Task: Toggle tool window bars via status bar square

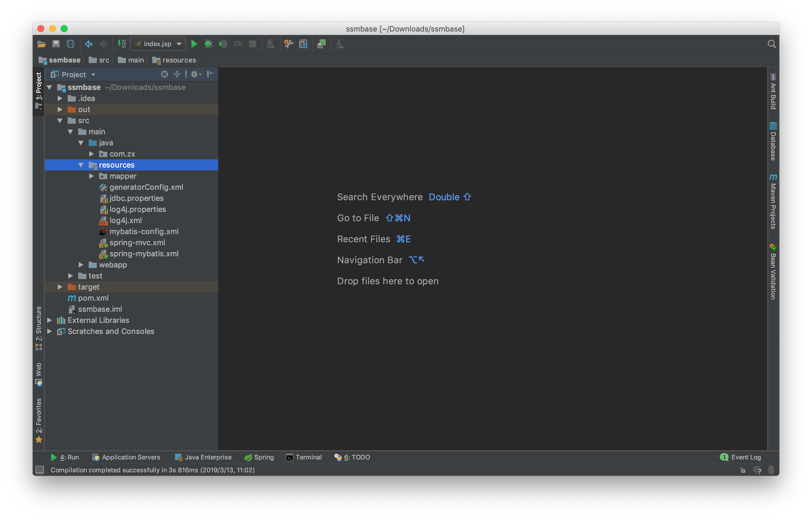Action: click(x=40, y=470)
